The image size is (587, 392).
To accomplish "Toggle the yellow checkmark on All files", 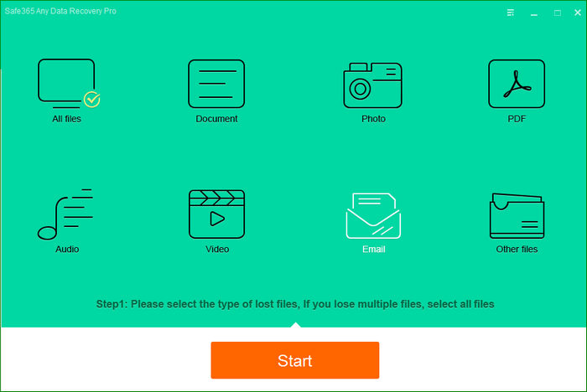I will (92, 100).
